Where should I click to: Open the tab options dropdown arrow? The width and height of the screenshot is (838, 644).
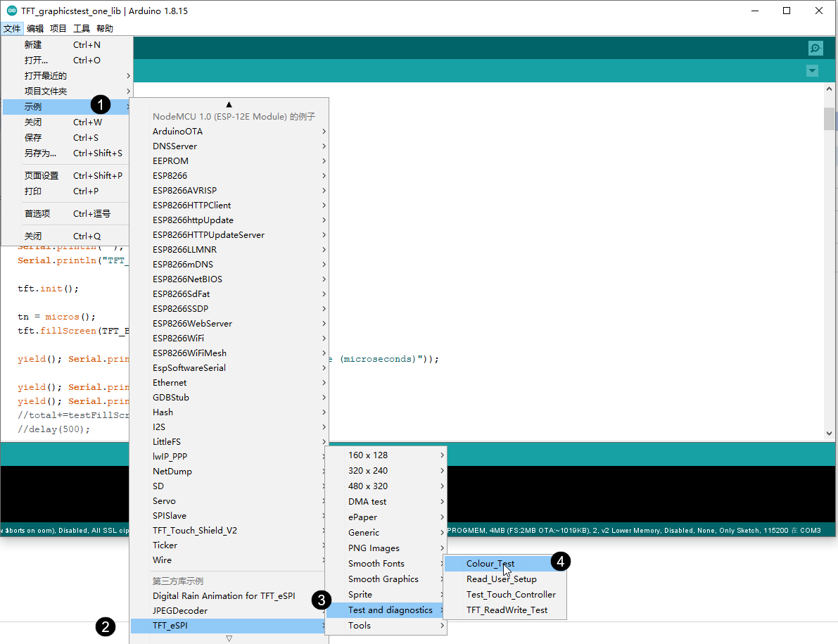pyautogui.click(x=812, y=70)
